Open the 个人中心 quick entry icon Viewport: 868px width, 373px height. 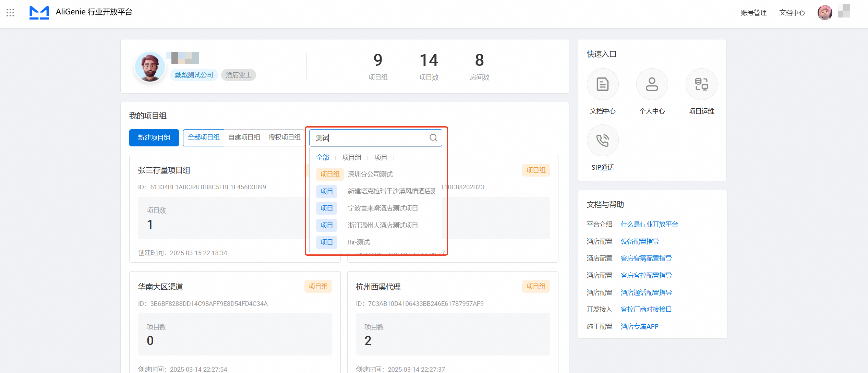(652, 84)
